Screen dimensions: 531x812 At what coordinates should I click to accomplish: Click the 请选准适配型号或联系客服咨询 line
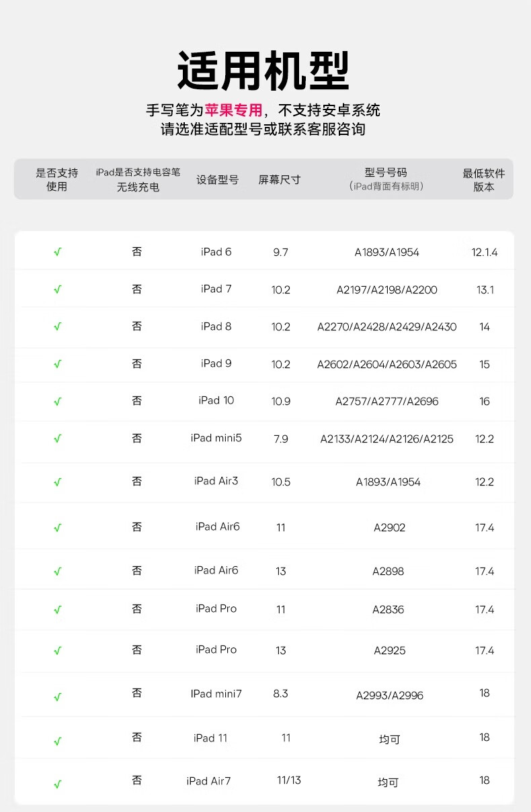point(263,129)
